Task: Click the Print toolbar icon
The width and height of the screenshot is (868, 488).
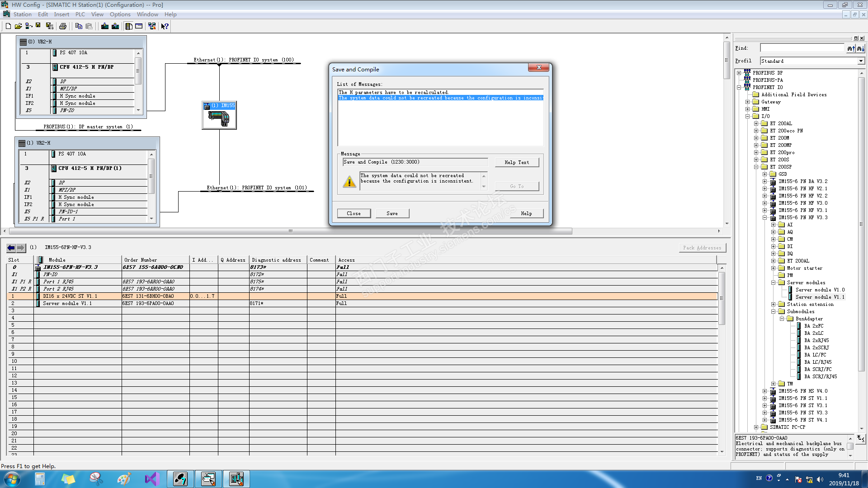Action: tap(63, 26)
